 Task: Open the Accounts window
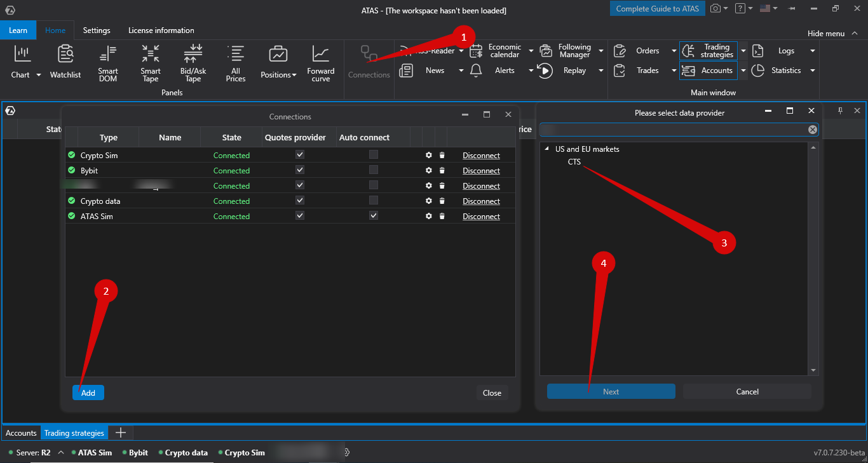point(709,70)
